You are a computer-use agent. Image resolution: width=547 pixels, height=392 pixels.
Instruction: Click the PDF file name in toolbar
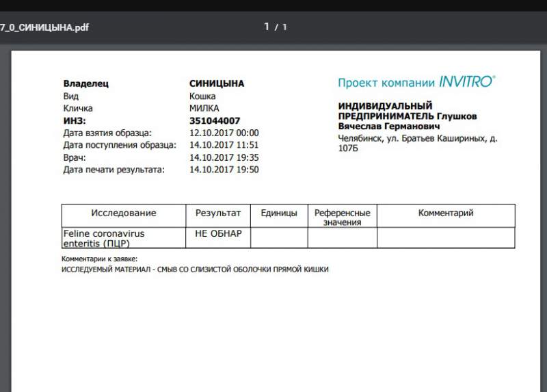click(x=44, y=27)
